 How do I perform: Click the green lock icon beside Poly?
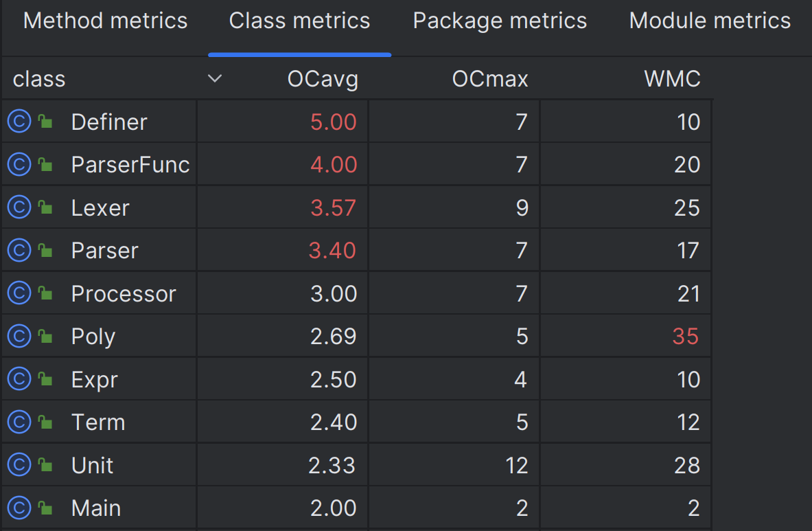point(45,337)
